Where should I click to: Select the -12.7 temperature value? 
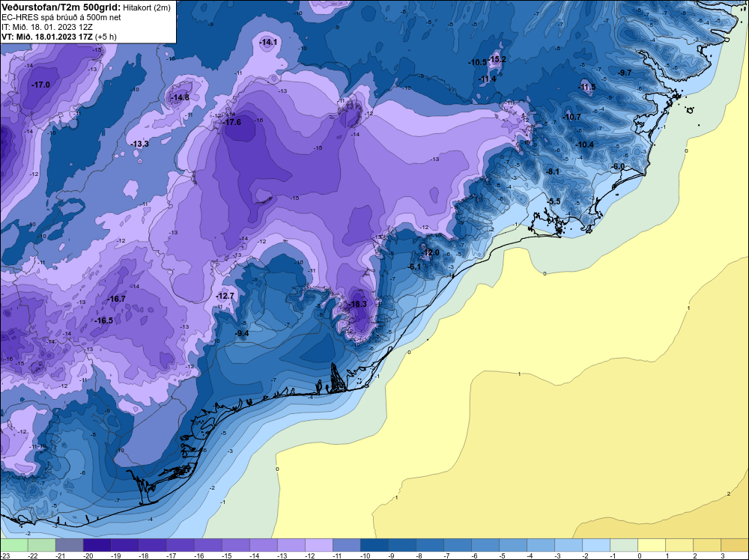(x=225, y=296)
